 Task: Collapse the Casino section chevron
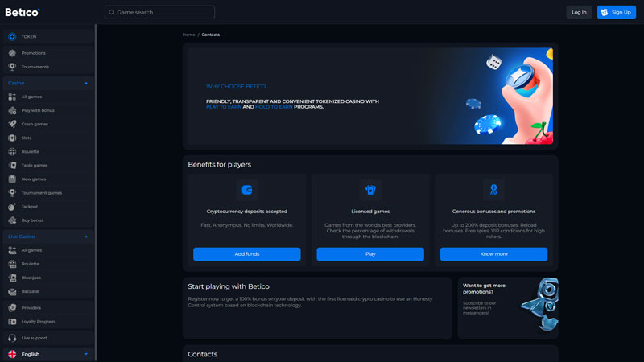pyautogui.click(x=86, y=83)
